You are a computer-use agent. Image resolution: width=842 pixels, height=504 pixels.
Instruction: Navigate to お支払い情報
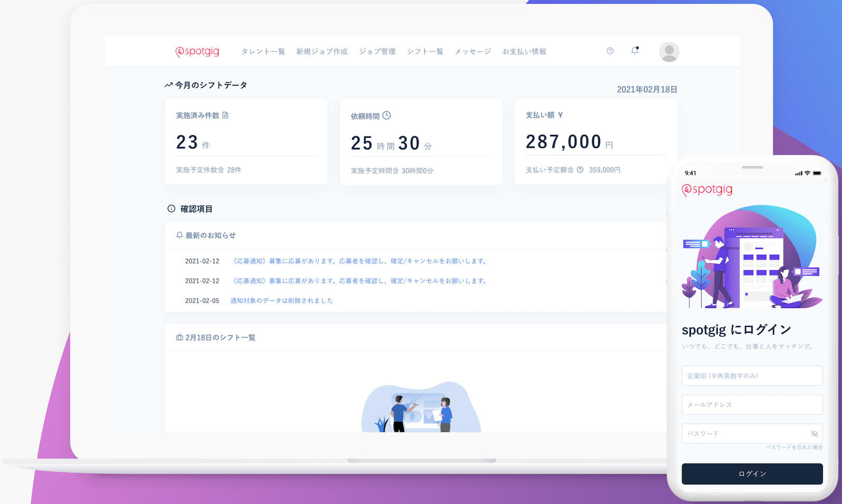coord(524,52)
